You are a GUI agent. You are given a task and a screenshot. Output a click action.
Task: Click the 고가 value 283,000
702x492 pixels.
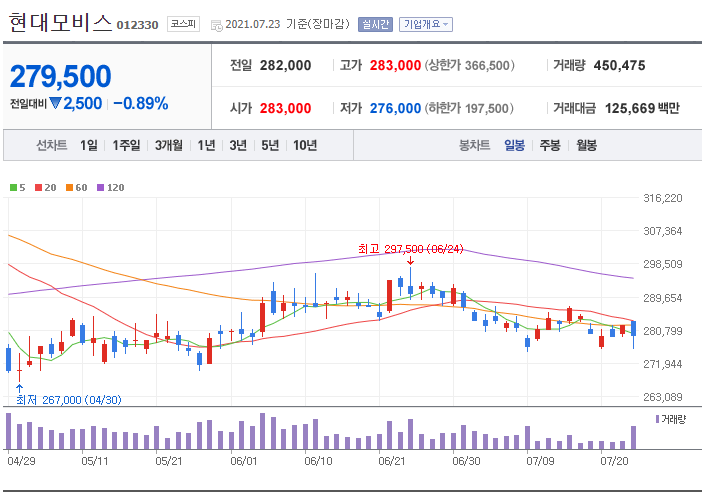[x=395, y=65]
